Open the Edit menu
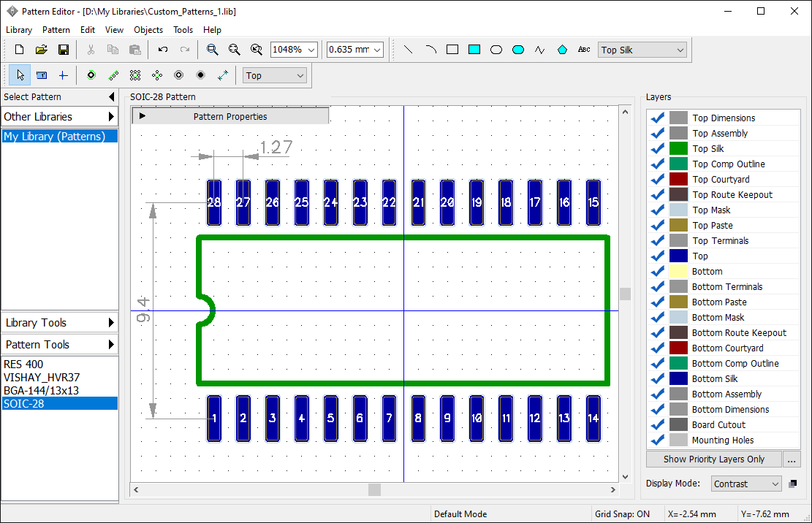 (88, 30)
